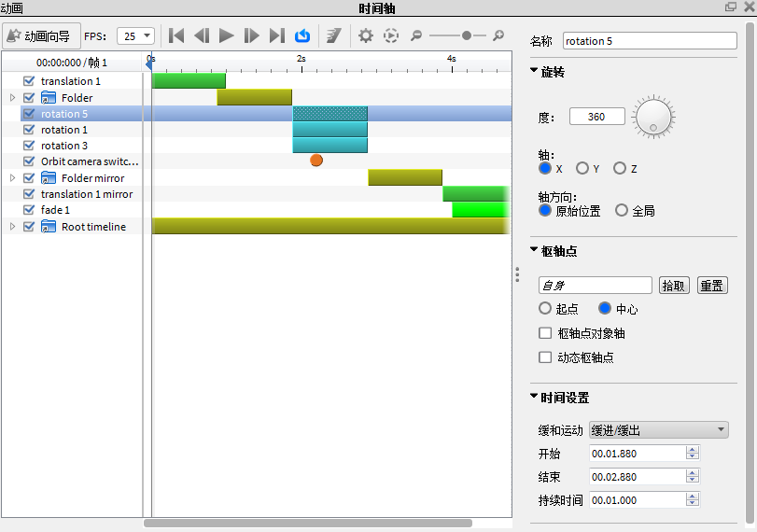This screenshot has width=757, height=532.
Task: Select 原始位置 axis direction
Action: click(x=545, y=211)
